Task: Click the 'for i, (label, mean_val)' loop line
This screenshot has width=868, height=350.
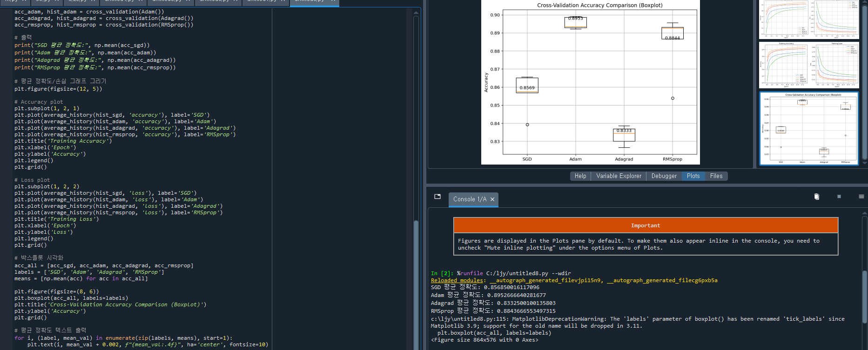Action: tap(123, 338)
